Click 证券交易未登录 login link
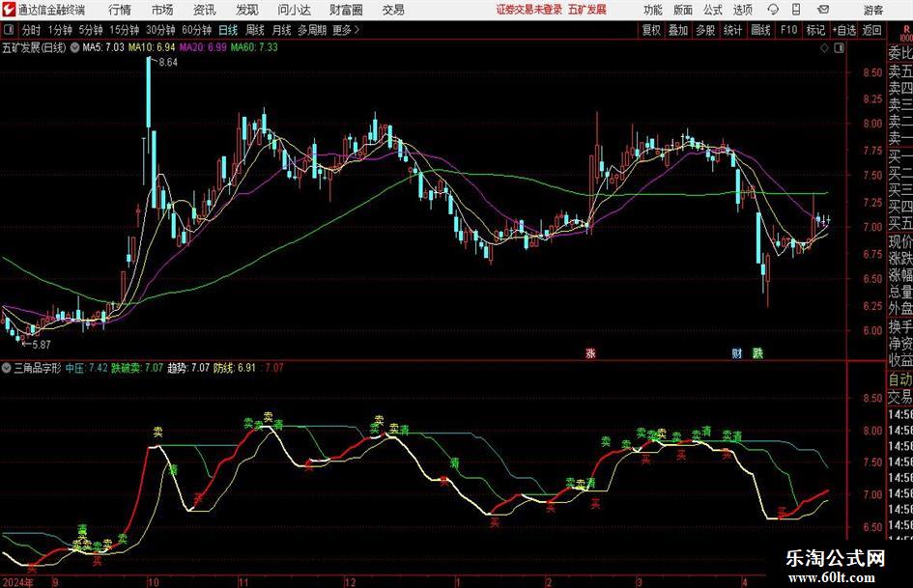The width and height of the screenshot is (913, 588). [529, 10]
